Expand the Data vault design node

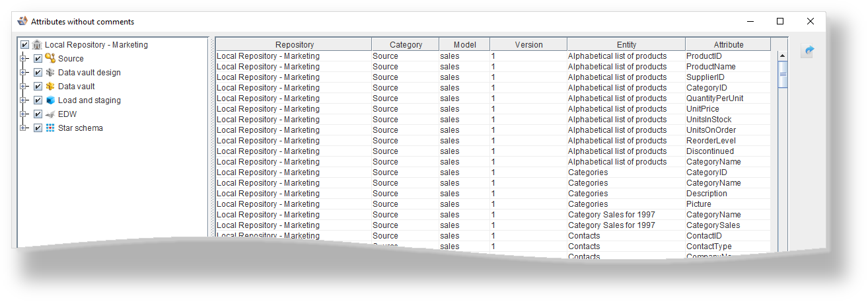pos(23,73)
